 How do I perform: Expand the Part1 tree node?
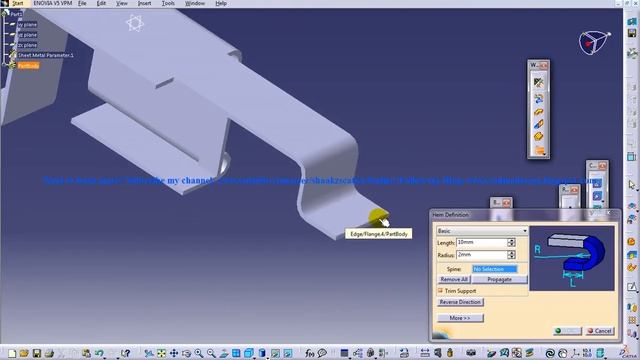4,13
